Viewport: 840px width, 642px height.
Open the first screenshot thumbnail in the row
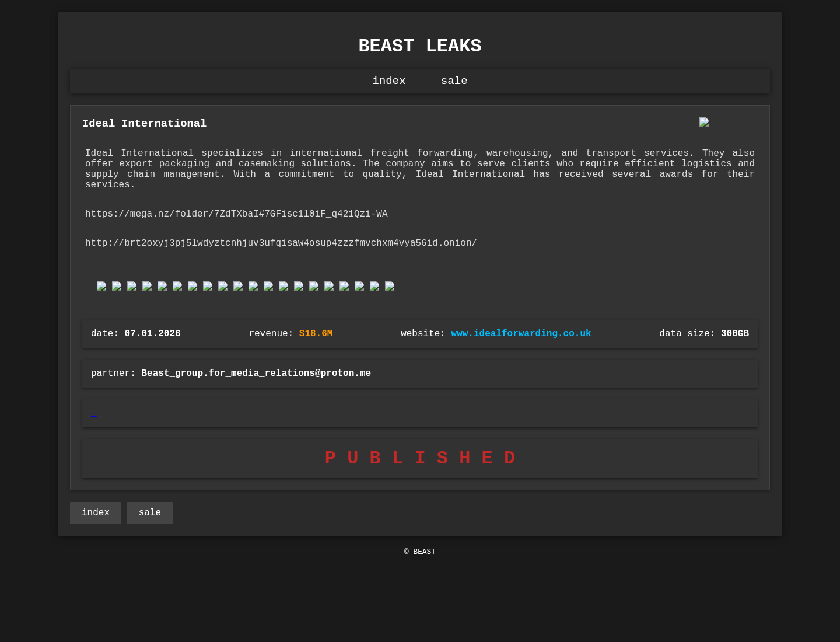(x=101, y=286)
